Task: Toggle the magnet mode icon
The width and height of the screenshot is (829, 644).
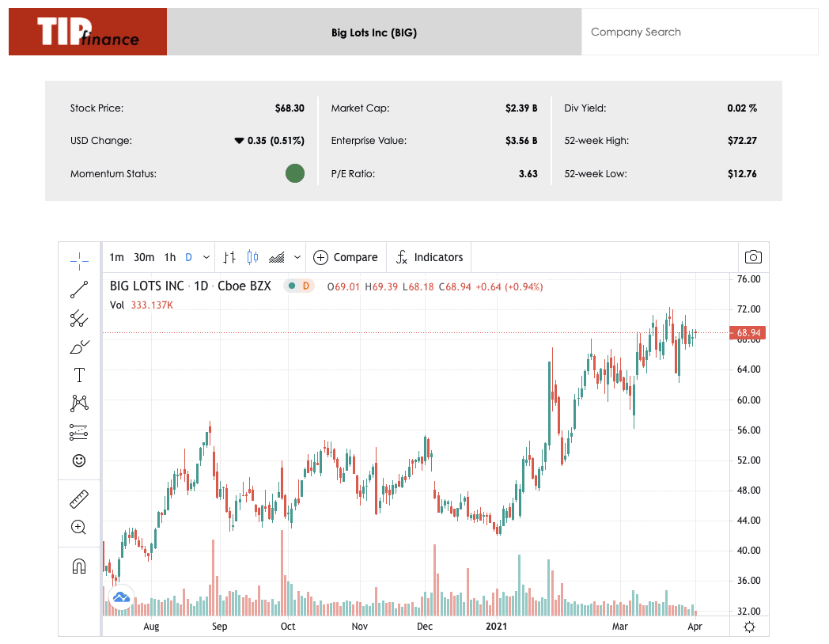Action: pos(79,566)
